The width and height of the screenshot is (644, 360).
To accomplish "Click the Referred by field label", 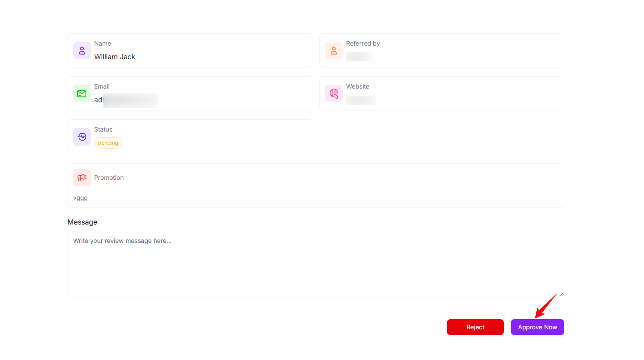I will [x=363, y=43].
